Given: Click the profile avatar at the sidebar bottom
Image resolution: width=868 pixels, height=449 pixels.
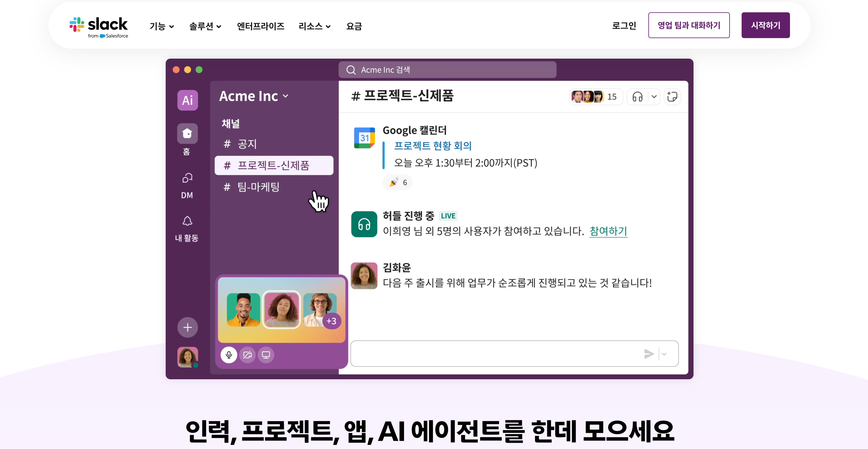Looking at the screenshot, I should pyautogui.click(x=187, y=357).
